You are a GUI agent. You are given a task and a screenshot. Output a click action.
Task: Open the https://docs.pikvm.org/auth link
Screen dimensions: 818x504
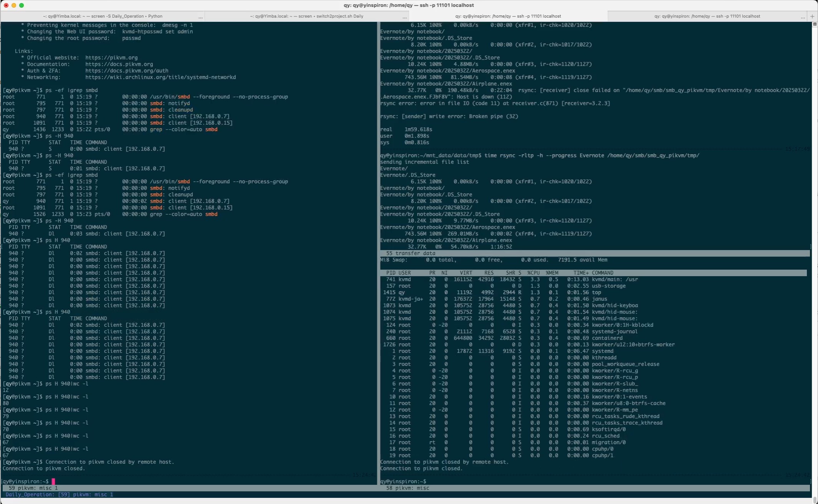[x=127, y=71]
